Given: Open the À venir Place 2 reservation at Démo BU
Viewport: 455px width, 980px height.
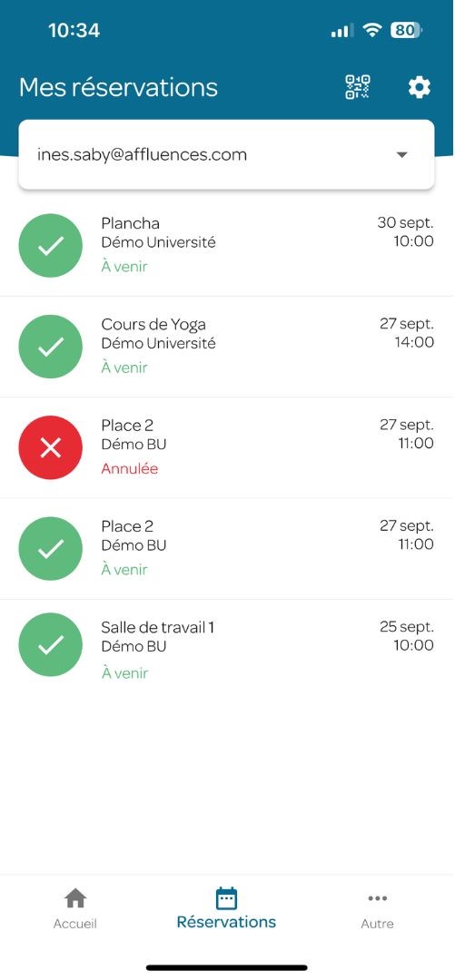Looking at the screenshot, I should (x=226, y=549).
